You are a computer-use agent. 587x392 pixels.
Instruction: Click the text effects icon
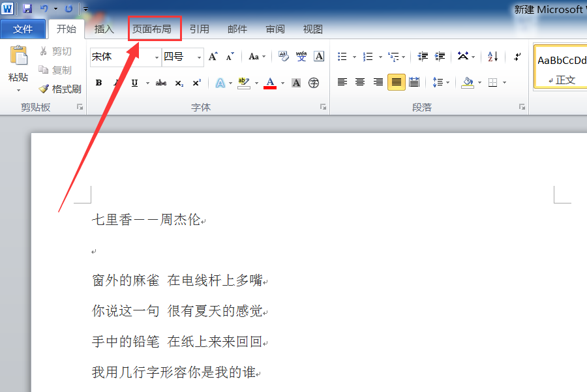pyautogui.click(x=220, y=83)
